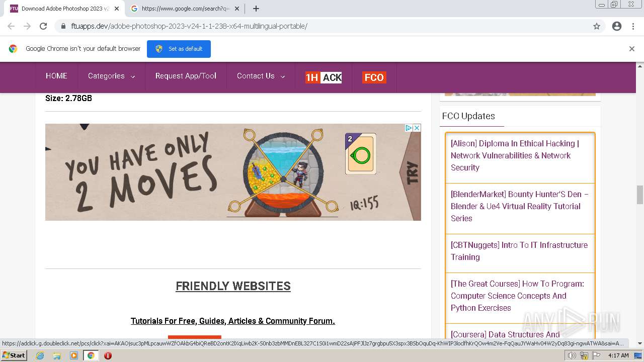The image size is (644, 362).
Task: Close the Download Adobe Photoshop 2023 tab
Action: click(x=116, y=9)
